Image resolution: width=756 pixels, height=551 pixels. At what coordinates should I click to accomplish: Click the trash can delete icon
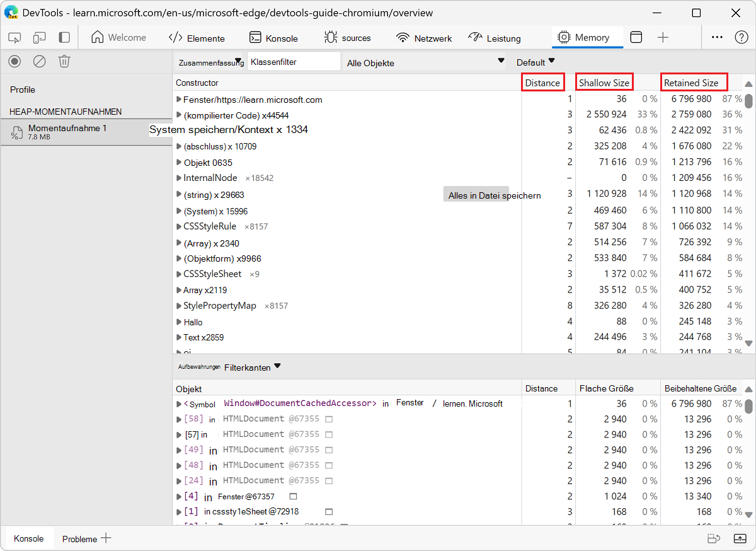point(64,61)
